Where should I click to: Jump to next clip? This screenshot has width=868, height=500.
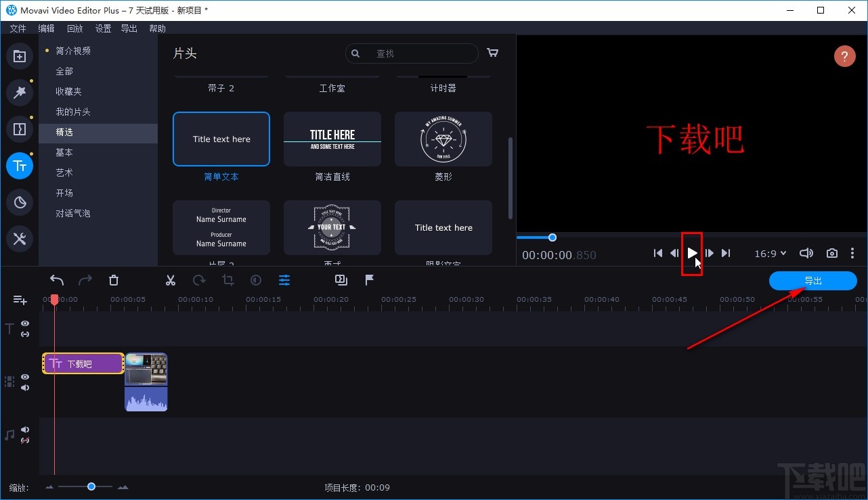point(726,253)
